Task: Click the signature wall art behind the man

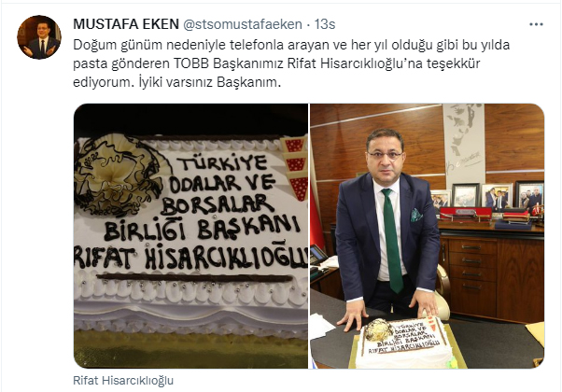Action: (463, 142)
